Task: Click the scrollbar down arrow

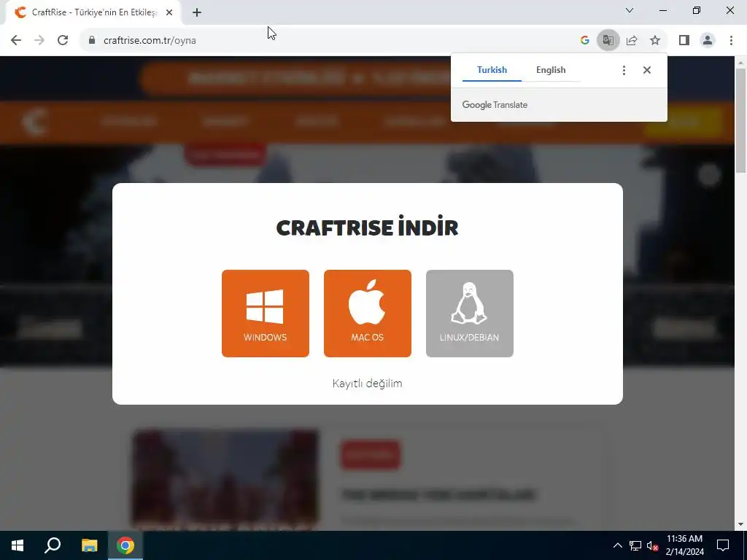Action: [x=740, y=524]
